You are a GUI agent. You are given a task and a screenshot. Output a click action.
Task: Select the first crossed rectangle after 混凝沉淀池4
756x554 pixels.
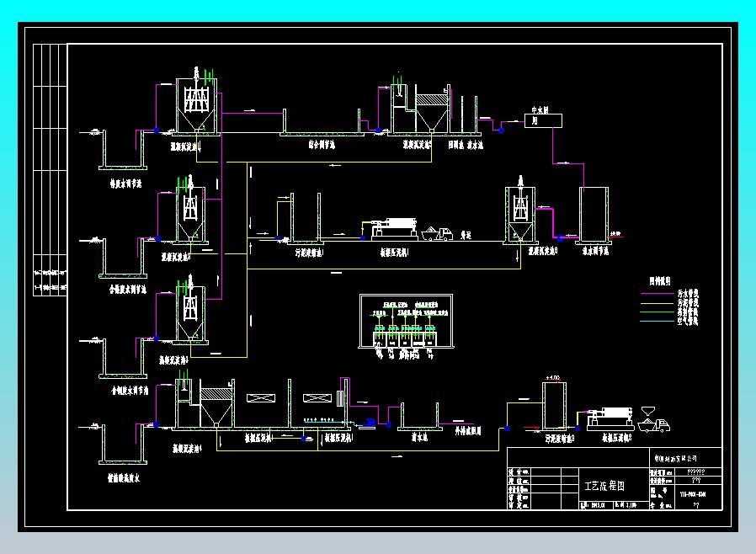click(x=261, y=398)
